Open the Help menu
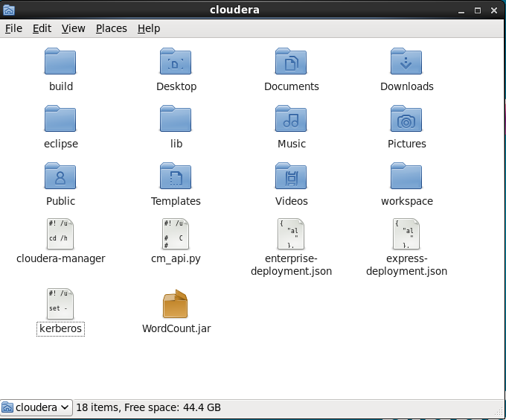Viewport: 506px width, 420px height. [x=149, y=28]
